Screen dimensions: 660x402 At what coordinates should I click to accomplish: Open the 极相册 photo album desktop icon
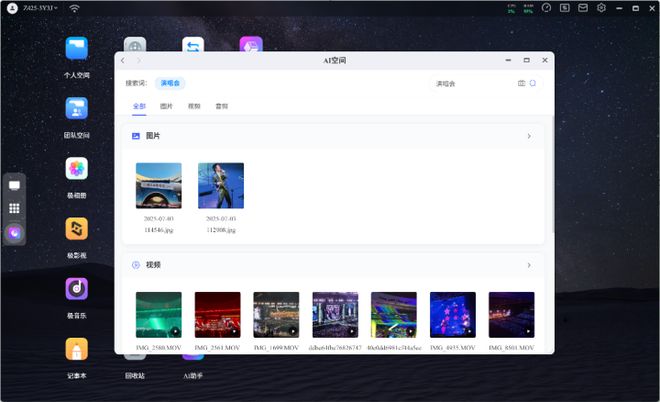tap(77, 169)
